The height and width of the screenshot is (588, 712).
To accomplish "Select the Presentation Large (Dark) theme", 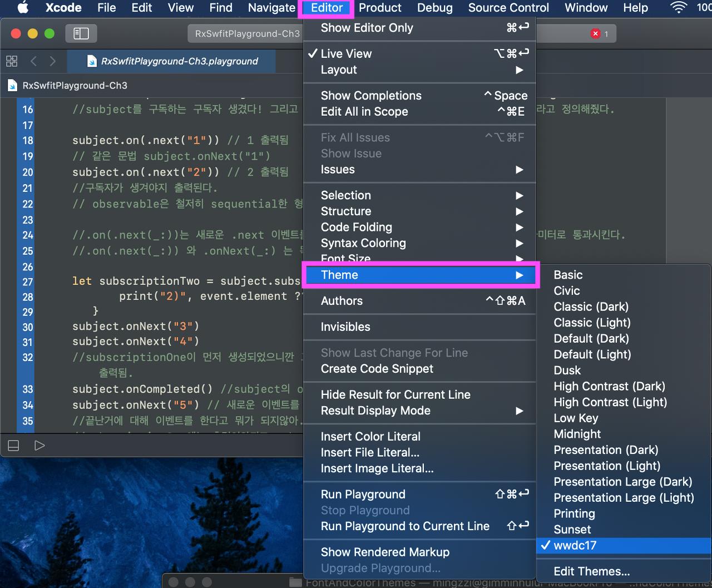I will [x=624, y=482].
